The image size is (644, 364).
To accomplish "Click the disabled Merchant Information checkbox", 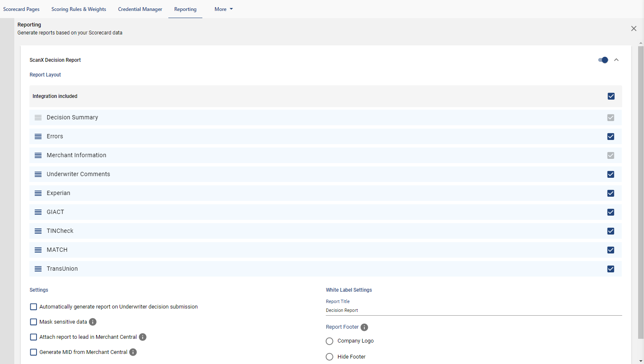I will pyautogui.click(x=611, y=156).
